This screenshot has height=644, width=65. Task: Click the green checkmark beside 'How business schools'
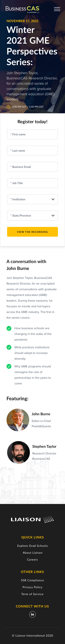9,328
